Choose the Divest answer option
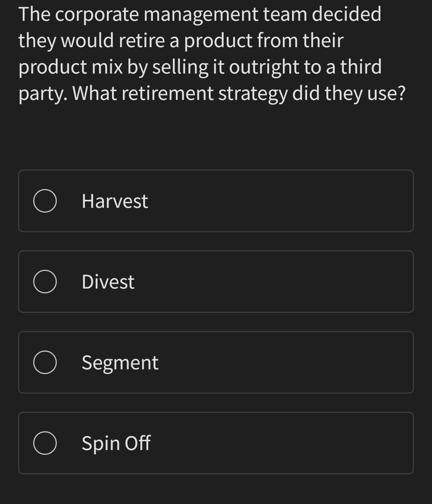This screenshot has width=432, height=504. tap(216, 281)
